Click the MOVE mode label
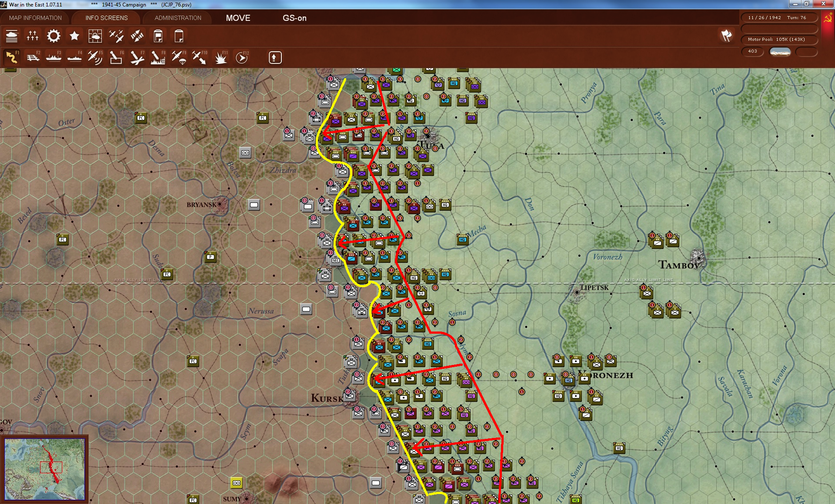The height and width of the screenshot is (504, 835). [x=238, y=18]
